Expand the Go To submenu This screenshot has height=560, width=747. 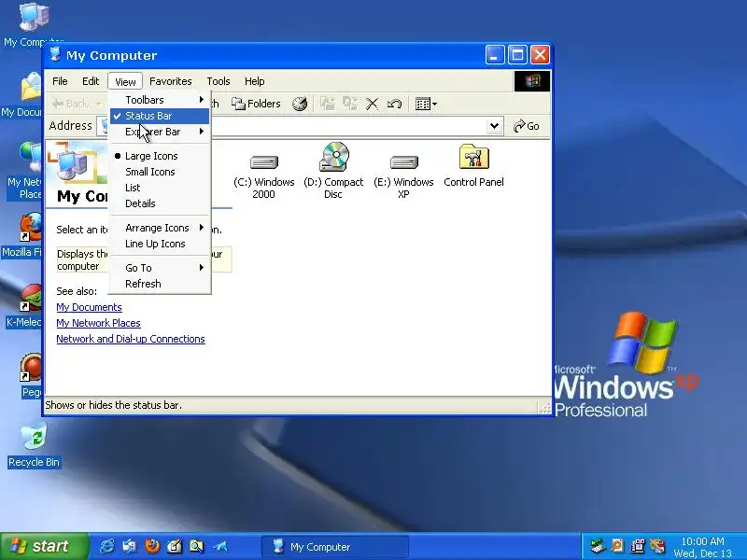coord(160,268)
